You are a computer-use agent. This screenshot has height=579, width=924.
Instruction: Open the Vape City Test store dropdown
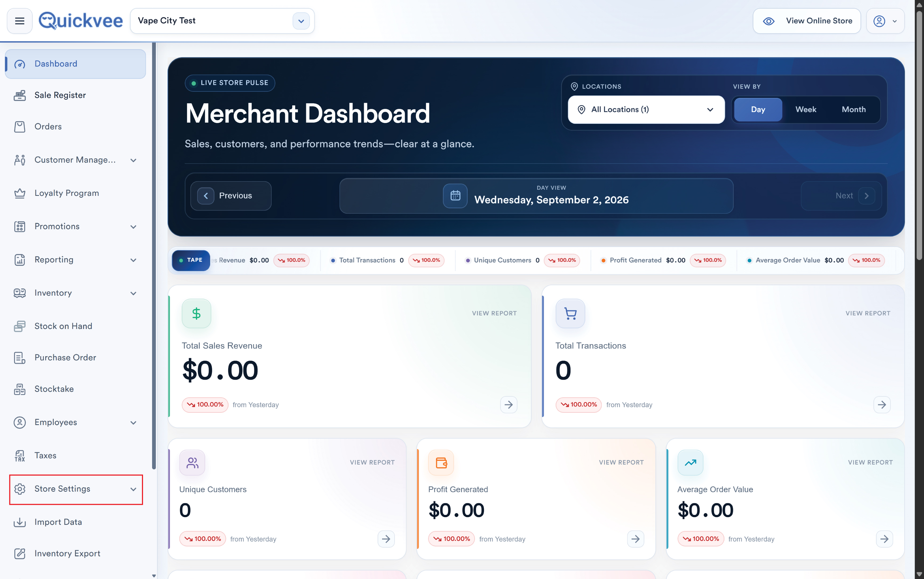222,21
